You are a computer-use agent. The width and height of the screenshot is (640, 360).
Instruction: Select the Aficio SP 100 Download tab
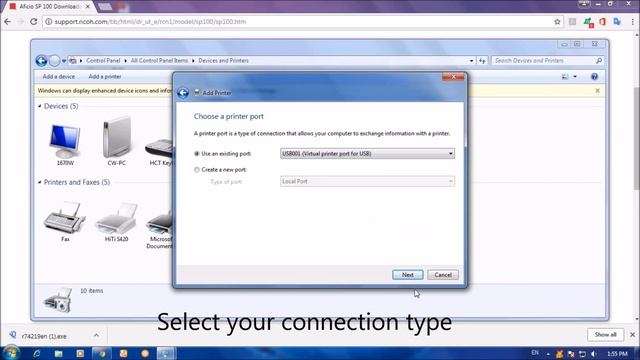[x=49, y=7]
